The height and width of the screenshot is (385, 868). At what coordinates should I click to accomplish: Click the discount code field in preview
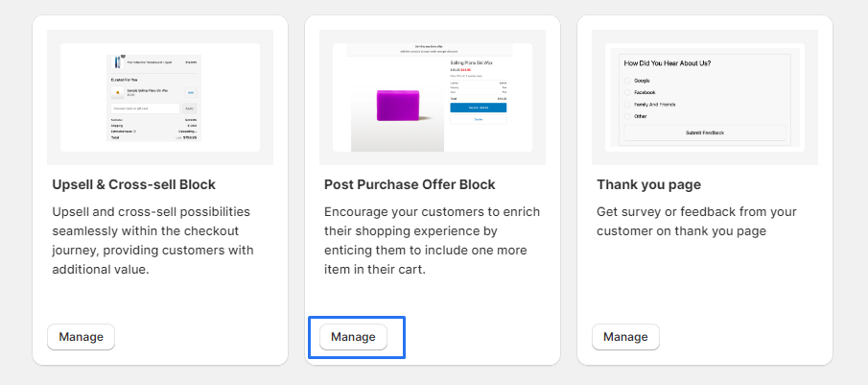(x=145, y=108)
